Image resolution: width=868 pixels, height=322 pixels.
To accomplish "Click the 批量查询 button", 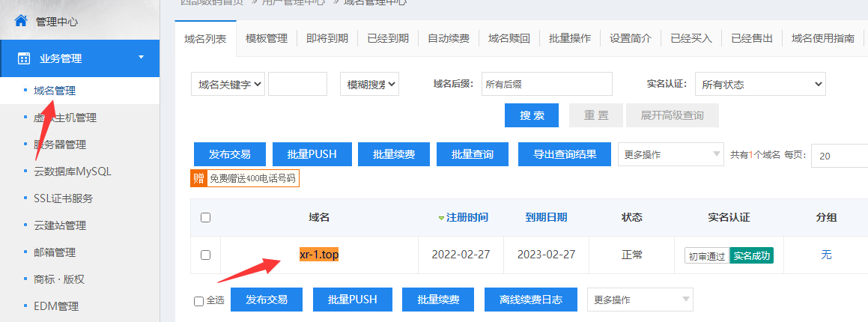I will (473, 154).
